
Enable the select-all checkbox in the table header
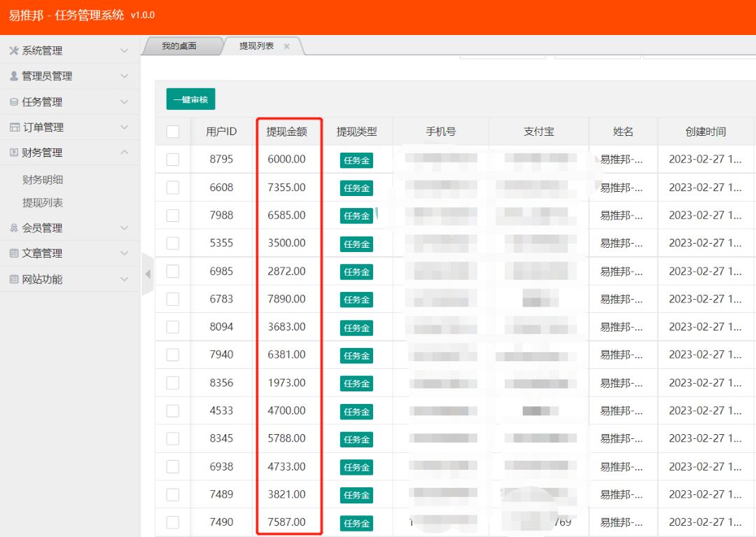172,131
